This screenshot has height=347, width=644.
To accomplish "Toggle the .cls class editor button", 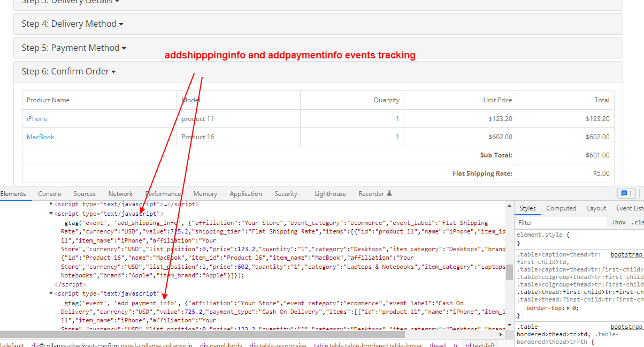I will (x=638, y=222).
